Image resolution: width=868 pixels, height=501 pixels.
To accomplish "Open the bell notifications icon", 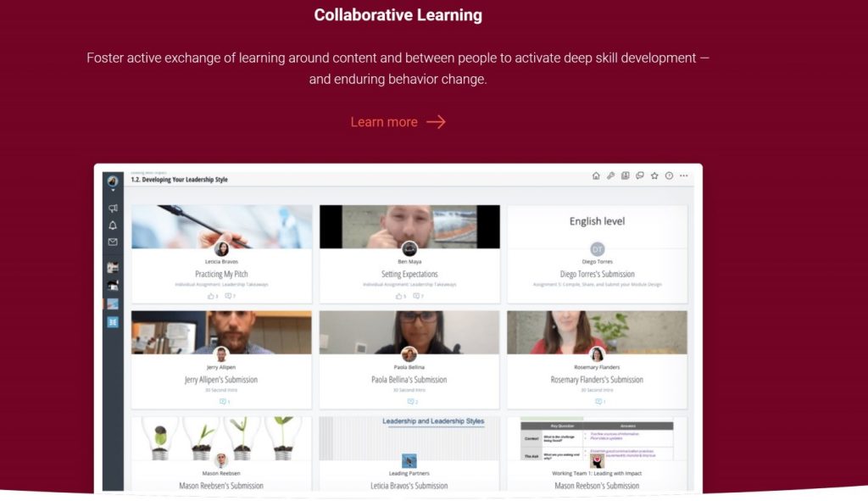I will click(x=113, y=225).
